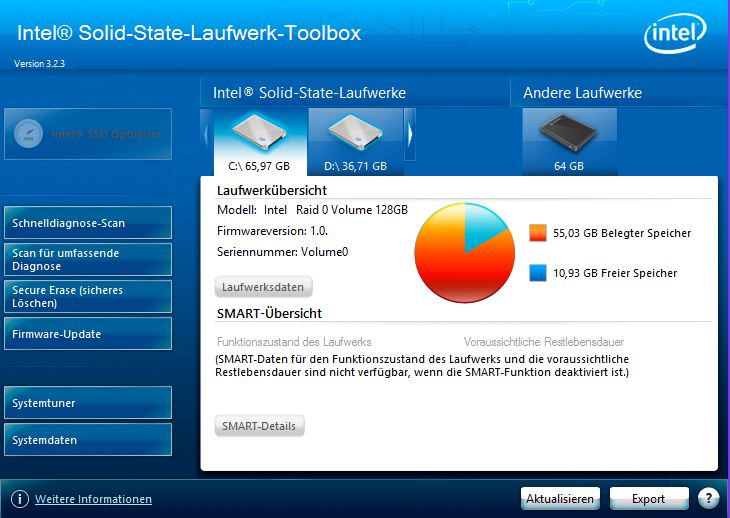Click the SMART-Übersicht heading

269,313
